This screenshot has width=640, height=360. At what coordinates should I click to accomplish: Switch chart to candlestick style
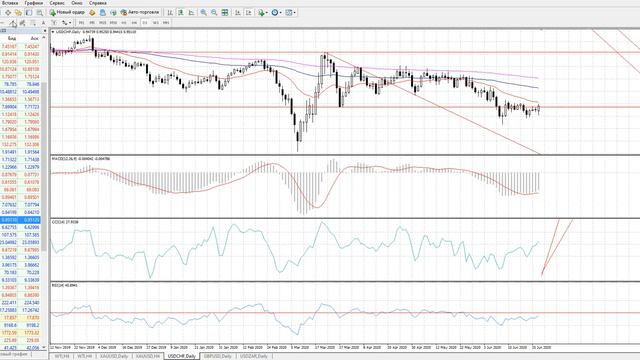tap(180, 13)
